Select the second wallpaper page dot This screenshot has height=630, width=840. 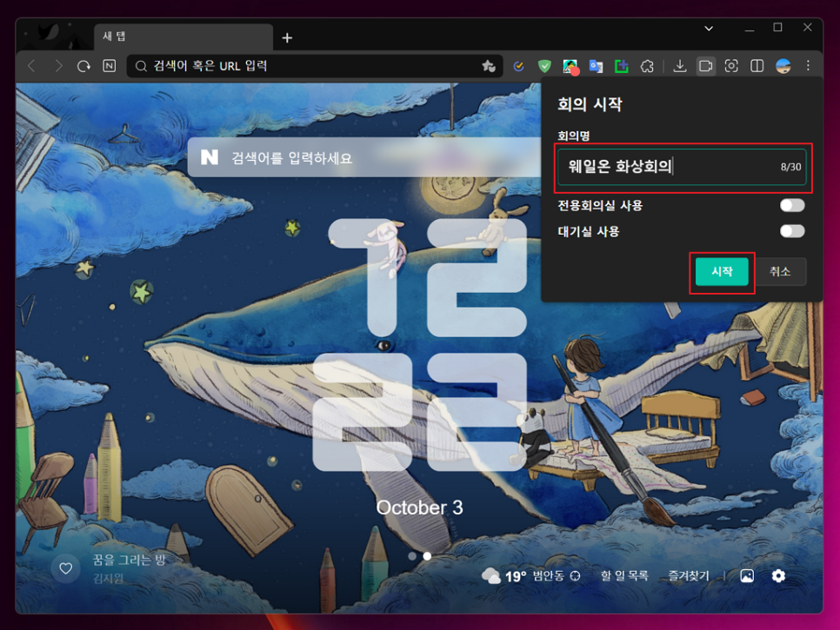[x=427, y=556]
